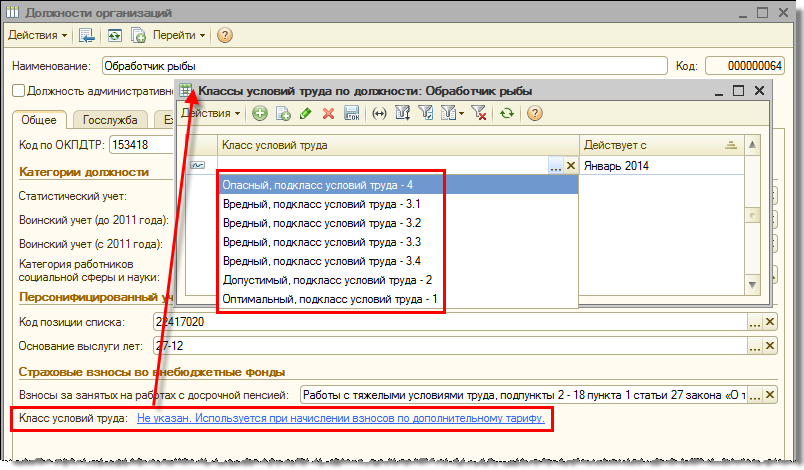Image resolution: width=804 pixels, height=470 pixels.
Task: Toggle Должность административно checkbox
Action: point(18,91)
